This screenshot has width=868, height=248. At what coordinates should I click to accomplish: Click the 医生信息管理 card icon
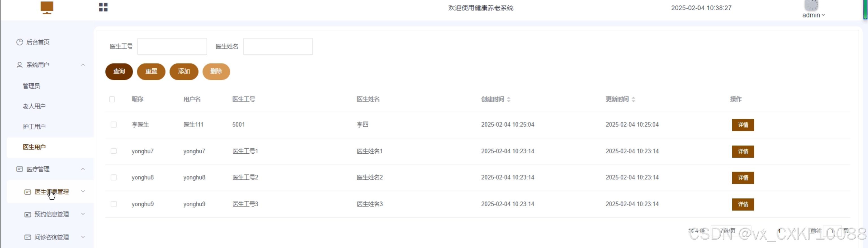tap(28, 192)
